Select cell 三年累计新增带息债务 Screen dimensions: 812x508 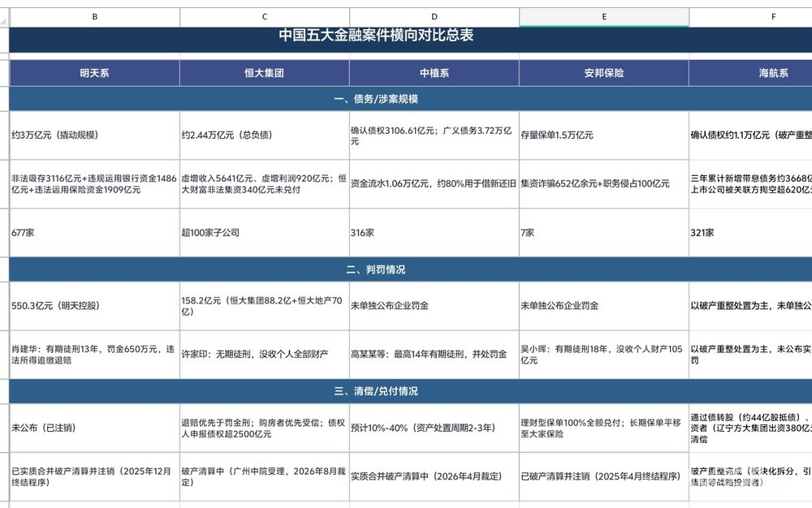pyautogui.click(x=751, y=183)
